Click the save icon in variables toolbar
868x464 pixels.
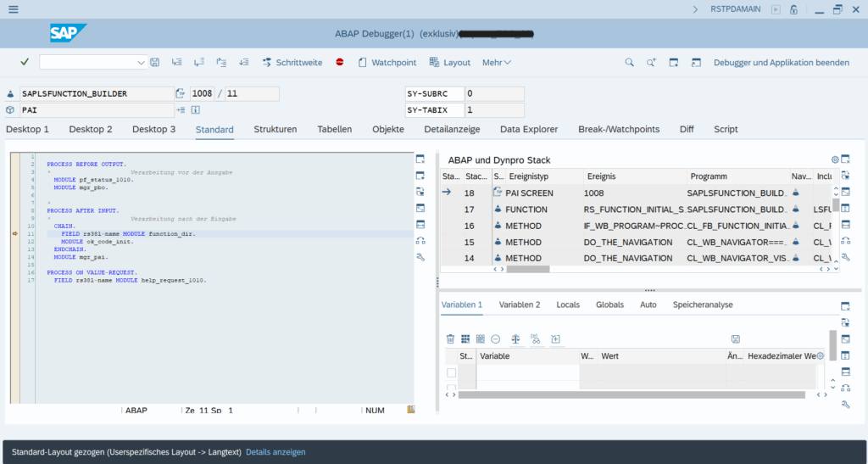point(736,338)
